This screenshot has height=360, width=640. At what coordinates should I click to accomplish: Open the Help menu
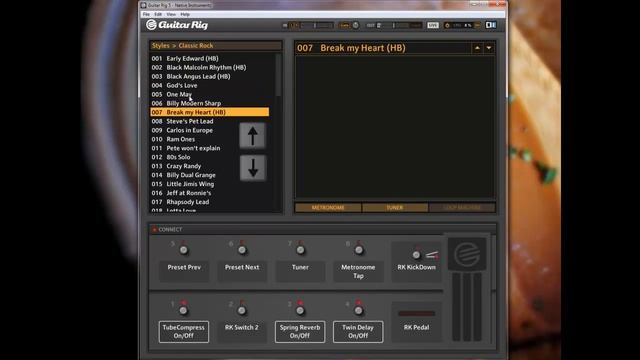click(185, 14)
